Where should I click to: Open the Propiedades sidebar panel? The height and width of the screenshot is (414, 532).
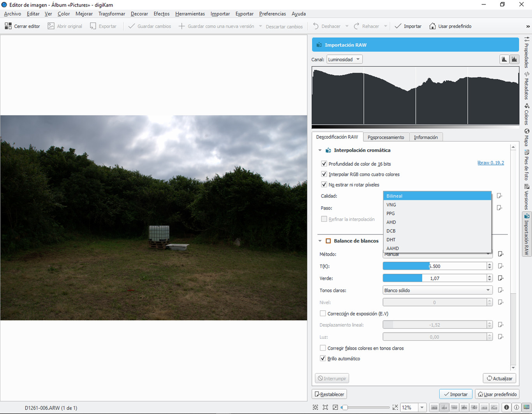pos(527,53)
